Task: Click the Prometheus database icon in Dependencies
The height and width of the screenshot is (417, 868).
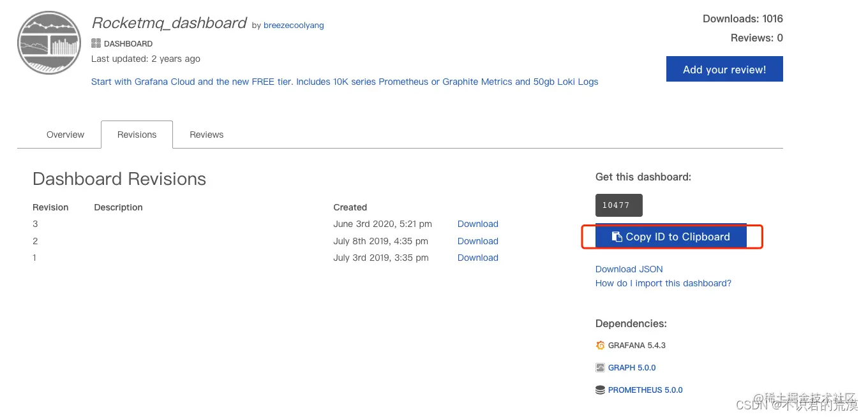Action: coord(600,390)
